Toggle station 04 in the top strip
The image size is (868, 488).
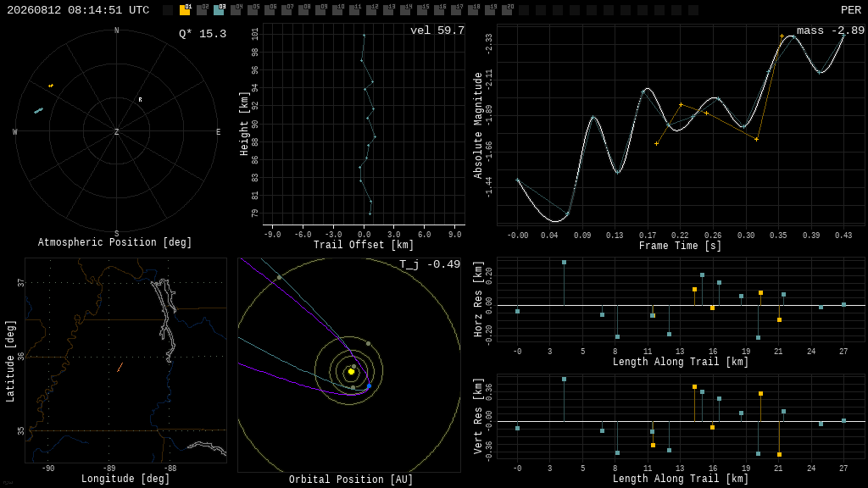coord(236,10)
